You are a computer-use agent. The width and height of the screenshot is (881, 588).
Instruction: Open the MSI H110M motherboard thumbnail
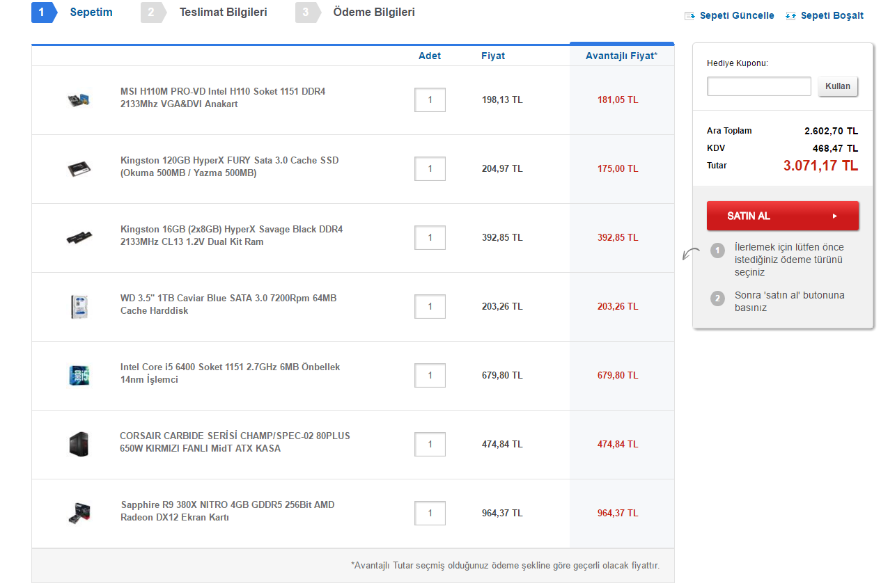(79, 100)
